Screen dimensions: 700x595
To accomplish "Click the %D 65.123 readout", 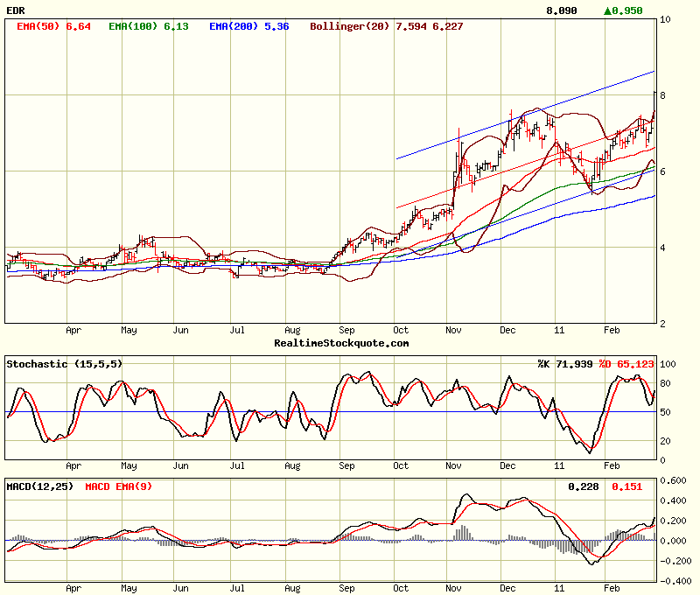I will click(626, 364).
